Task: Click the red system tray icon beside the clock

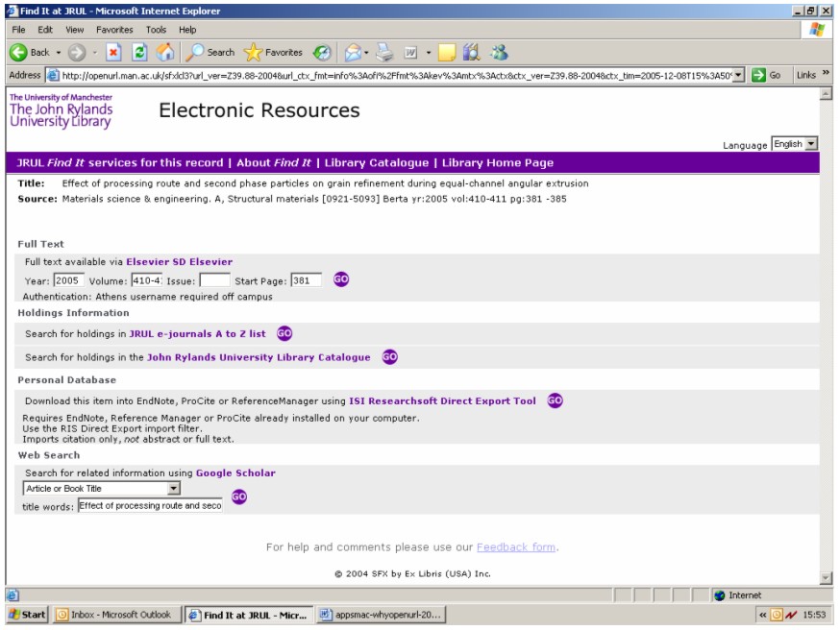Action: tap(791, 615)
